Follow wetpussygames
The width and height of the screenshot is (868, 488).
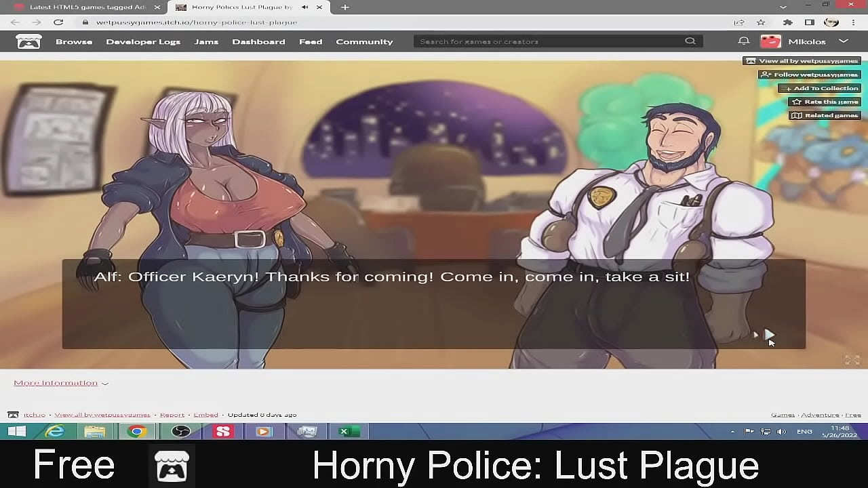pyautogui.click(x=809, y=75)
